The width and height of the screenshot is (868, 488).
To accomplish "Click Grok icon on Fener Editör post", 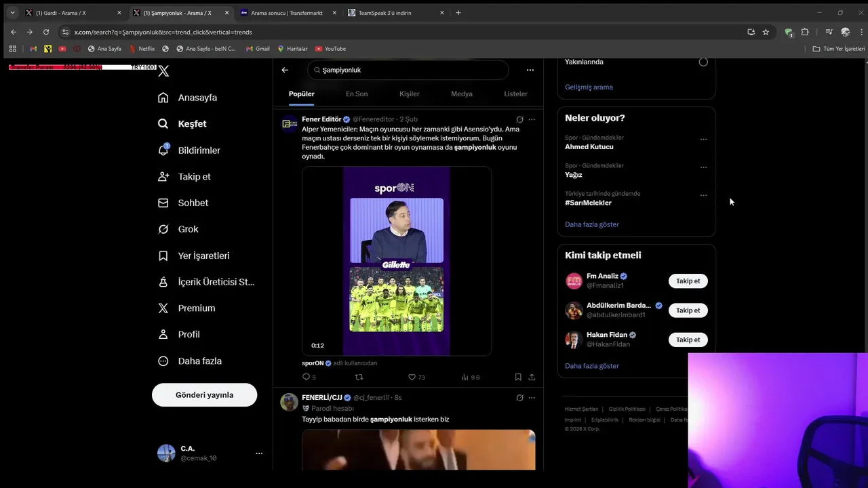I will point(519,119).
